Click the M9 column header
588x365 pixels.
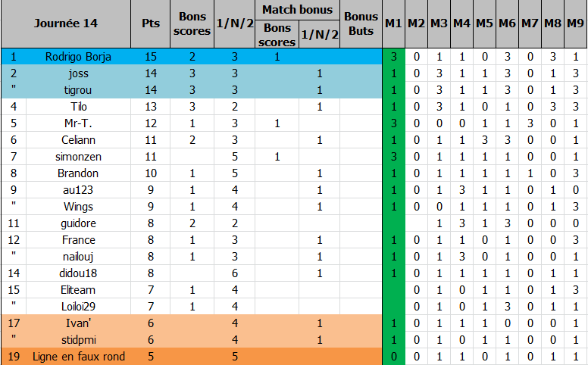tap(575, 23)
